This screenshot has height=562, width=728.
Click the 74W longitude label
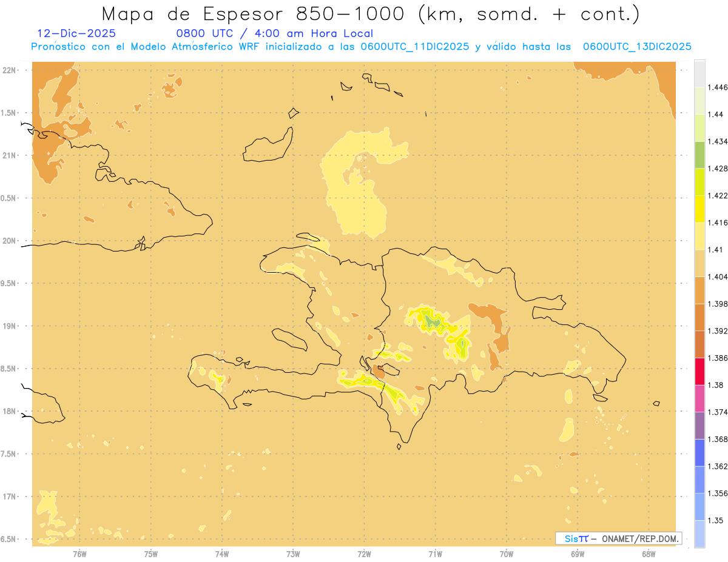(x=222, y=554)
